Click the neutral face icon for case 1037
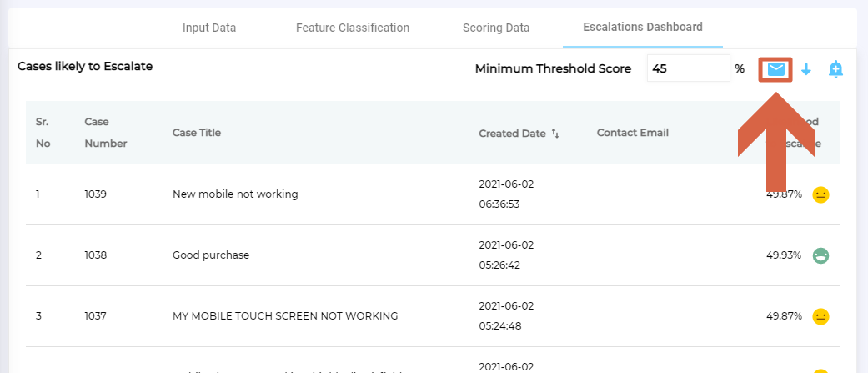 (820, 316)
